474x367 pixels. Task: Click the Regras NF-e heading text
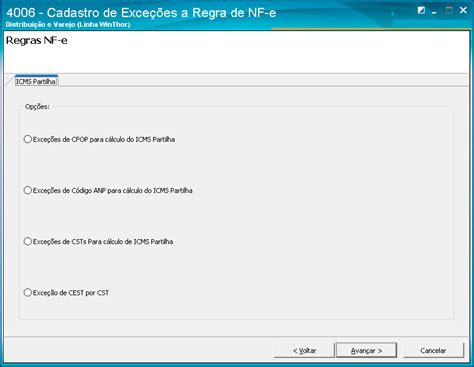(37, 41)
